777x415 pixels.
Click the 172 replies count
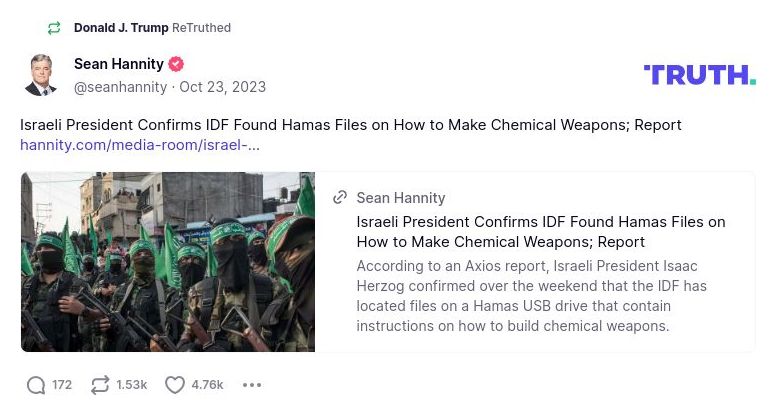(x=62, y=385)
